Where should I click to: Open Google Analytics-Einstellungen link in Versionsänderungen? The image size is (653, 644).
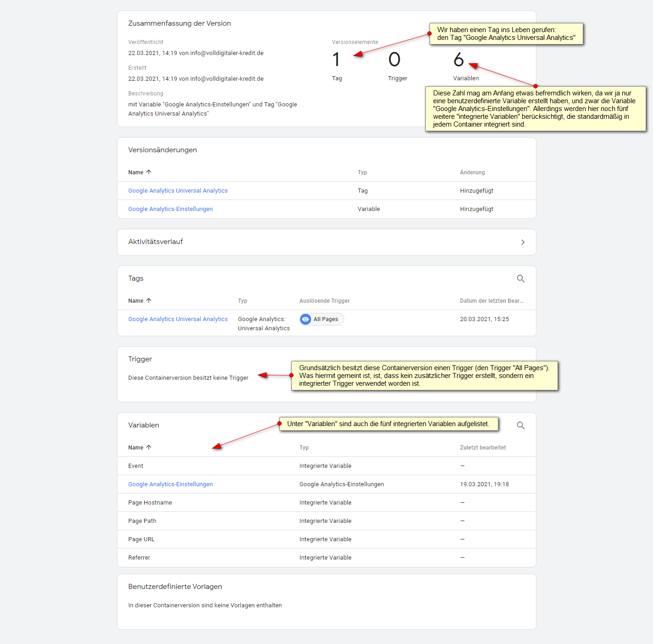[x=171, y=209]
